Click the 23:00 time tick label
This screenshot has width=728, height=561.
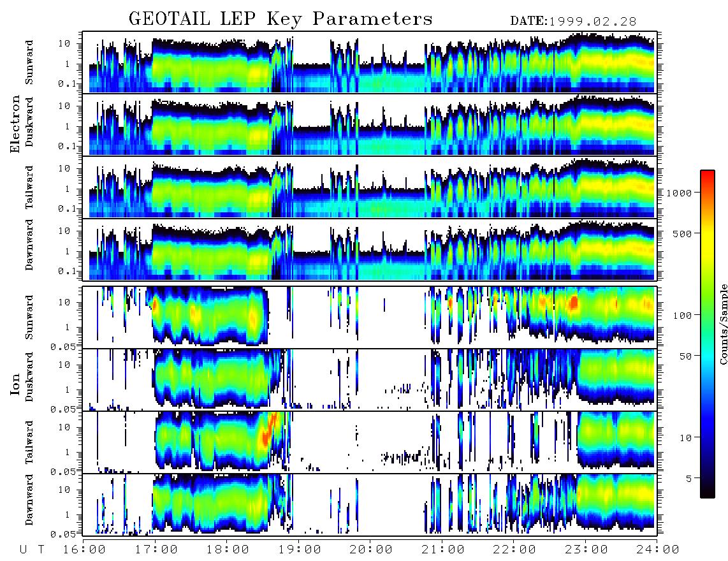coord(586,550)
